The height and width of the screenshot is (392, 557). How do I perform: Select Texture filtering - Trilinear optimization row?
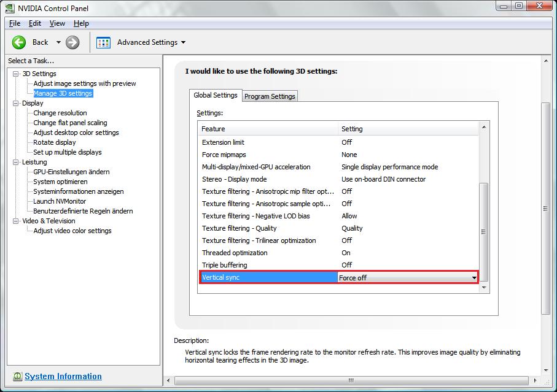(338, 240)
